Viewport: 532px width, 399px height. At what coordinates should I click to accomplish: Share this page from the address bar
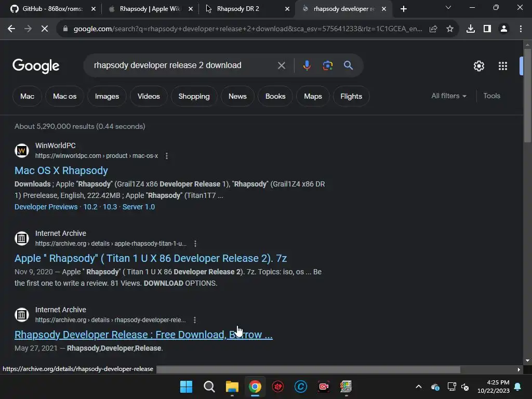coord(433,29)
